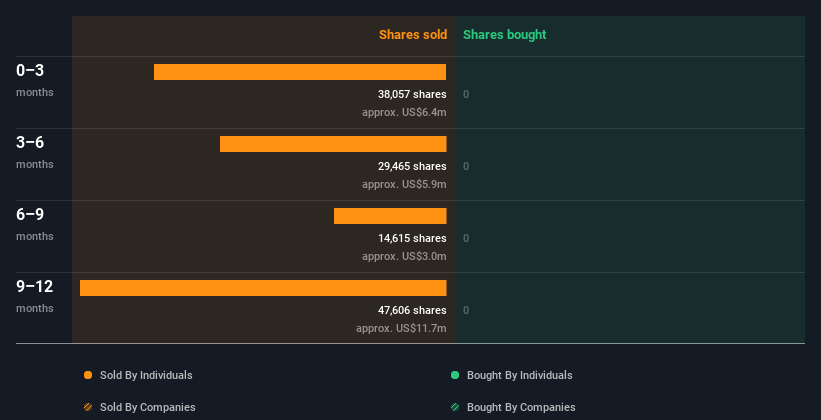Select the Shares sold column header
Screen dimensions: 821x420
[412, 35]
